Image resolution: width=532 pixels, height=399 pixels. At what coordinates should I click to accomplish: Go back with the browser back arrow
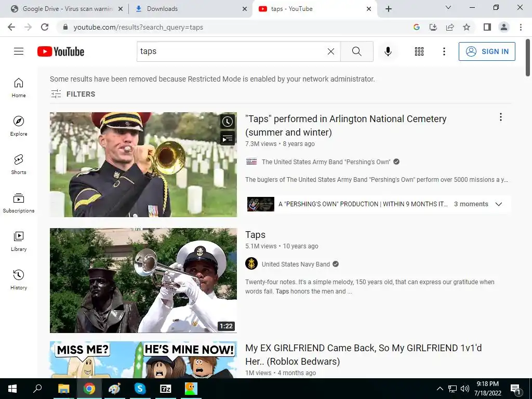(x=11, y=27)
